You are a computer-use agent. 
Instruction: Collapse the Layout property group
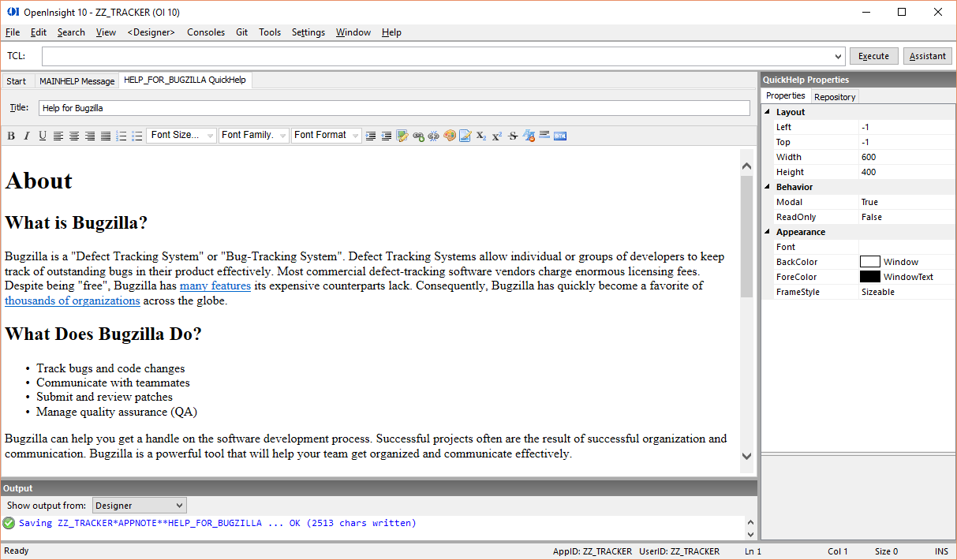coord(768,112)
